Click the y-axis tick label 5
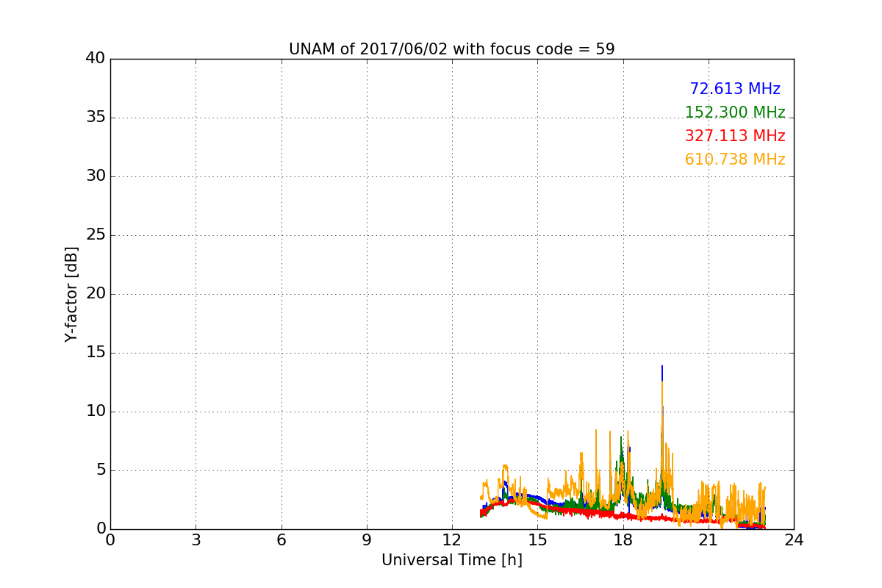Image resolution: width=882 pixels, height=588 pixels. [x=100, y=470]
